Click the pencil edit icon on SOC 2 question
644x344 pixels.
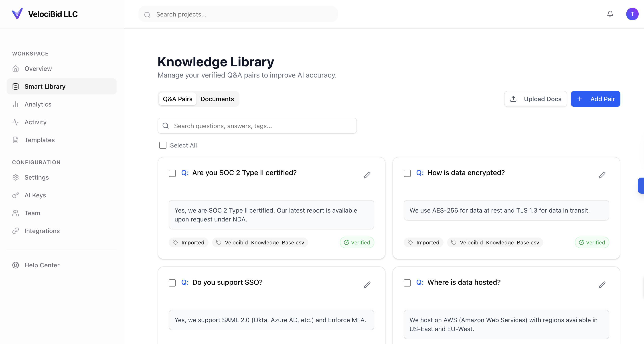tap(367, 175)
